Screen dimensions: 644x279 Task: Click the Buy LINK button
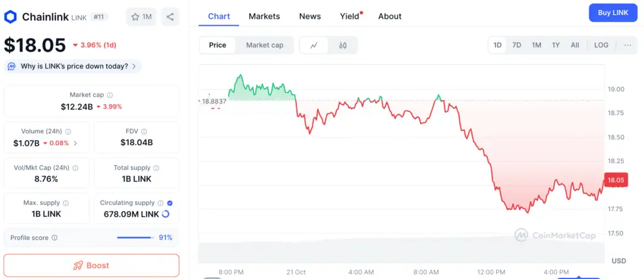click(613, 13)
